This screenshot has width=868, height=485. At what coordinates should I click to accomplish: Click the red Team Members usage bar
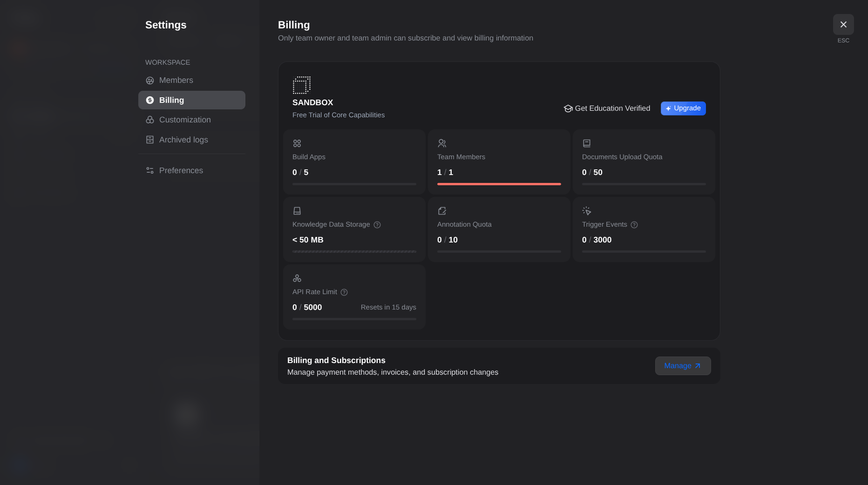tap(499, 184)
